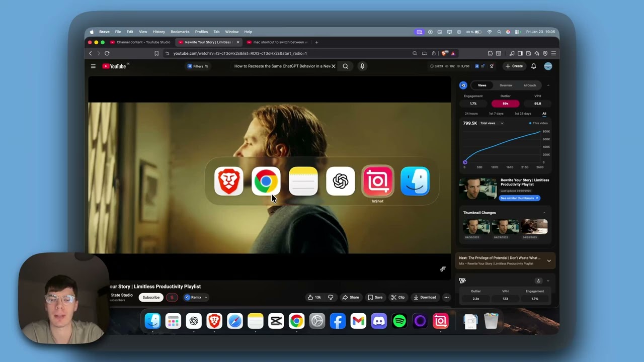Expand the Nexlev panel chevron
644x362 pixels.
point(548,281)
